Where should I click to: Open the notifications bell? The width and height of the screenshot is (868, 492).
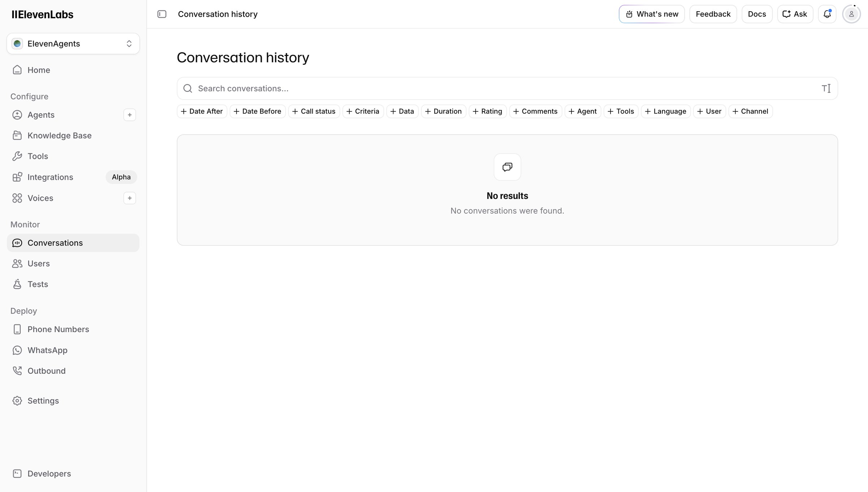[x=827, y=14]
